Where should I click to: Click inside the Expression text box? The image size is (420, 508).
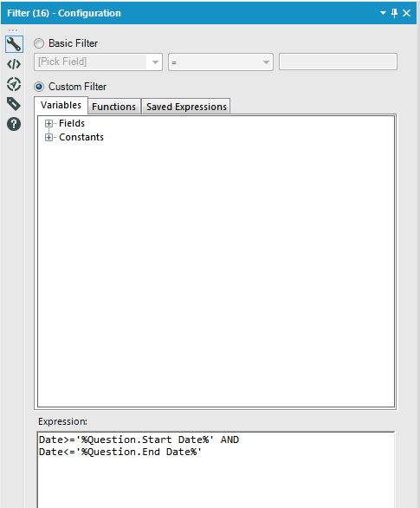216,470
